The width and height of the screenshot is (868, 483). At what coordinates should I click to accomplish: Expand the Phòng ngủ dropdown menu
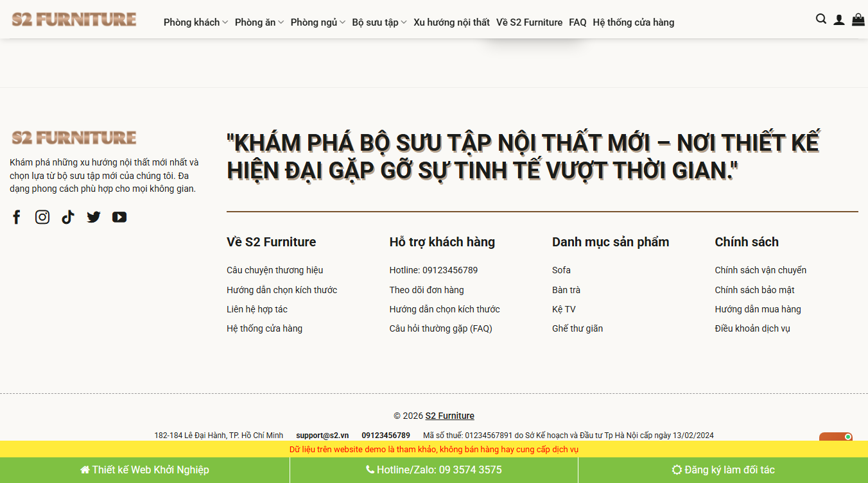click(318, 22)
